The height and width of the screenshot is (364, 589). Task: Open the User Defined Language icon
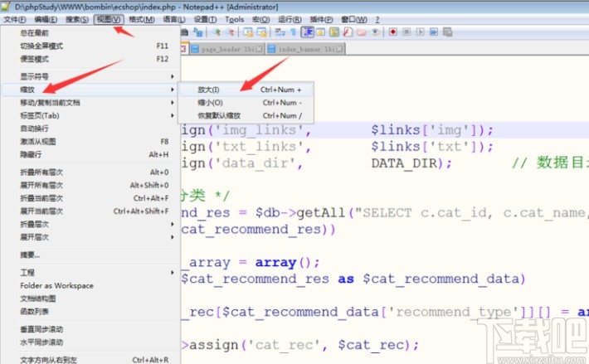pyautogui.click(x=320, y=32)
